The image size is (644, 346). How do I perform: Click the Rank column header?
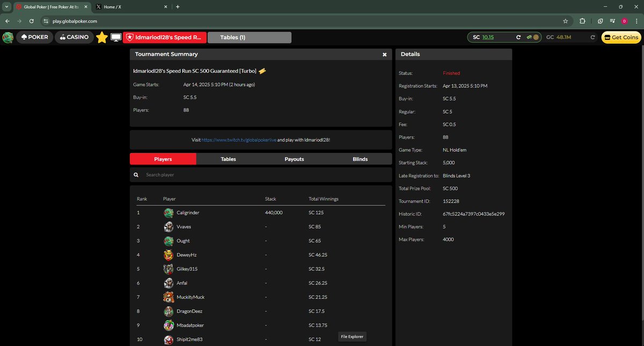point(142,199)
